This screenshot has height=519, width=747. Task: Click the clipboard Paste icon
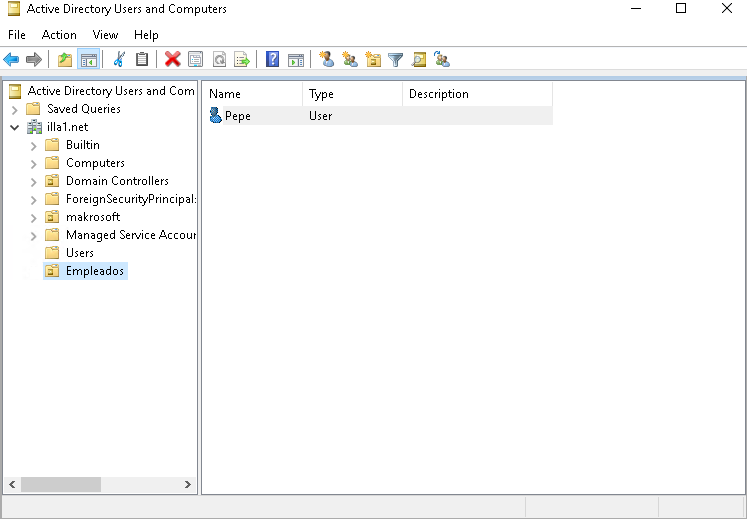142,59
